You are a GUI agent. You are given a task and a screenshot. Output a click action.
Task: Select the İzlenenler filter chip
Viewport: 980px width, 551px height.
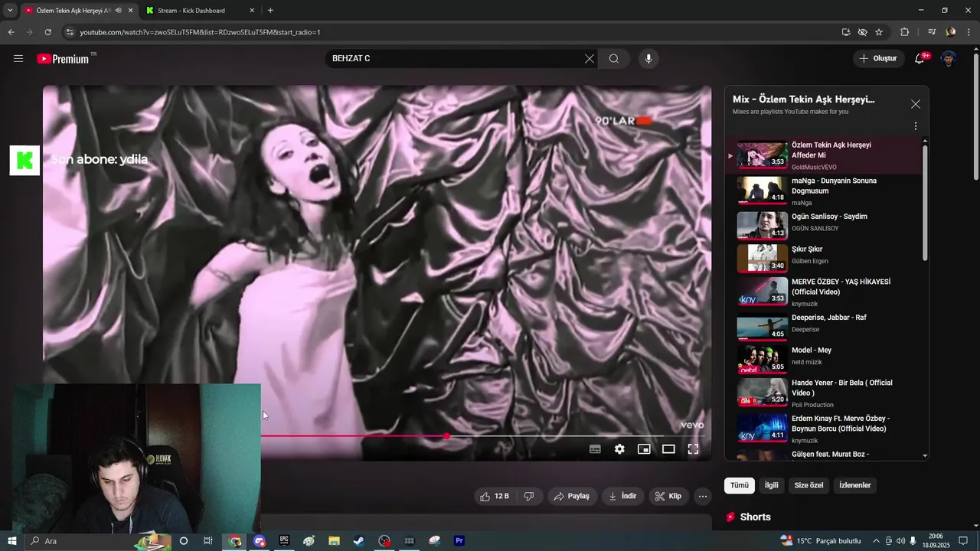click(x=854, y=485)
